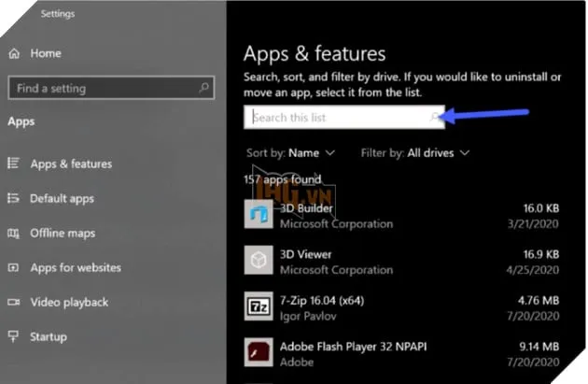Open the Sort by Name dropdown
This screenshot has width=588, height=384.
click(x=291, y=152)
